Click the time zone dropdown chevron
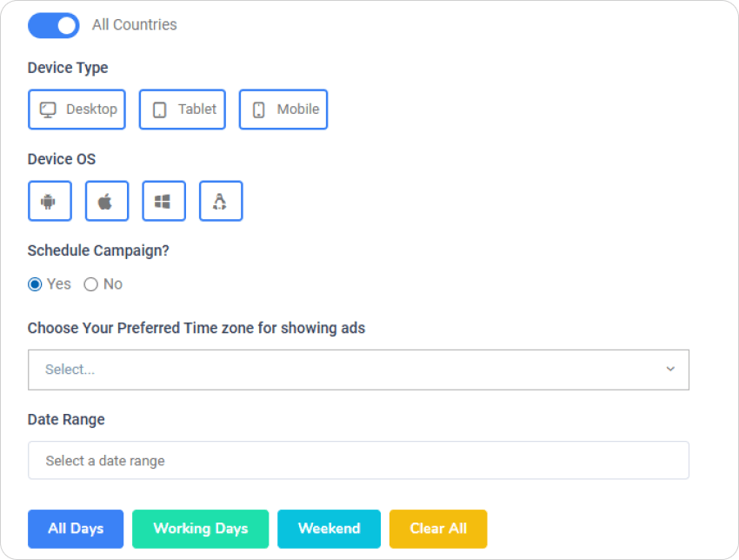This screenshot has height=560, width=739. [670, 370]
